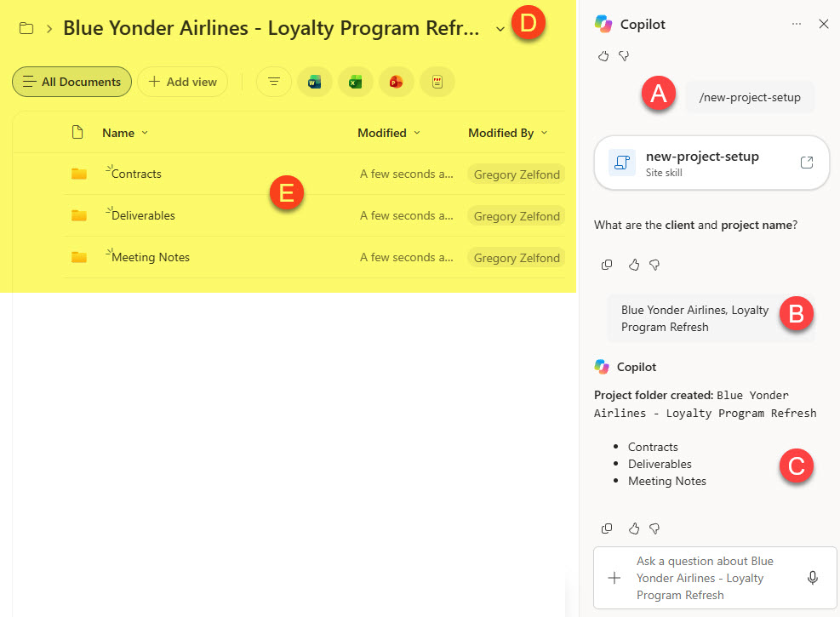Screen dimensions: 840x617
Task: Click the folder breadcrumb icon
Action: pyautogui.click(x=26, y=28)
